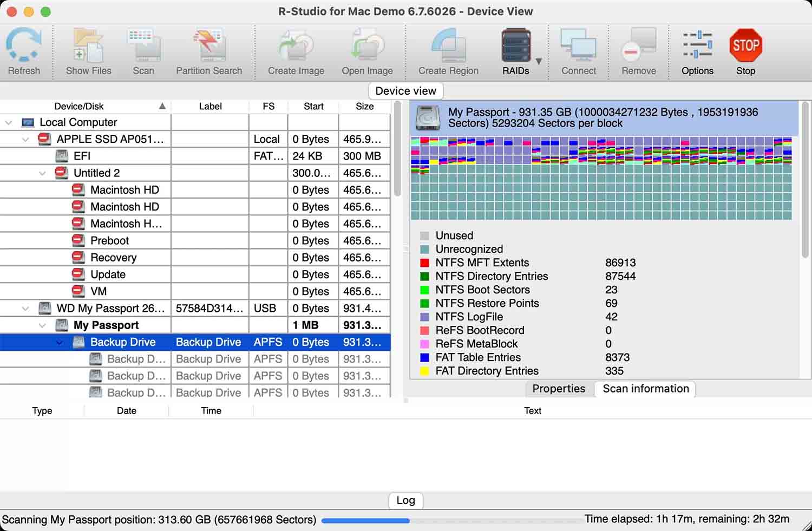
Task: Click the Open Image icon
Action: click(x=367, y=45)
